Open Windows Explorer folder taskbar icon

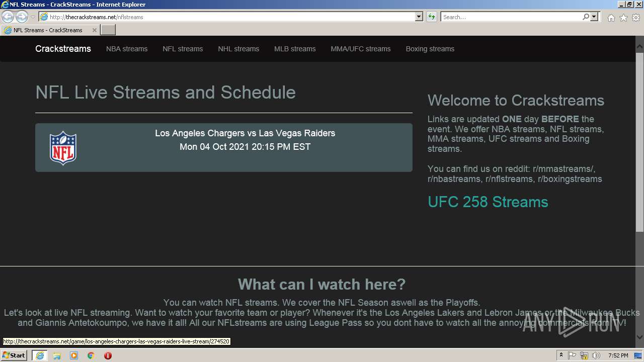pos(57,355)
